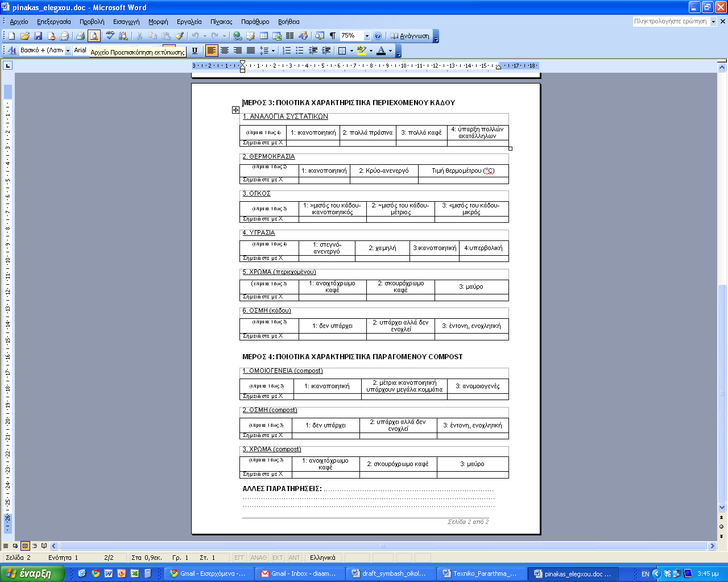Screen dimensions: 728x582
Task: Save the document with the floppy icon
Action: pyautogui.click(x=38, y=36)
